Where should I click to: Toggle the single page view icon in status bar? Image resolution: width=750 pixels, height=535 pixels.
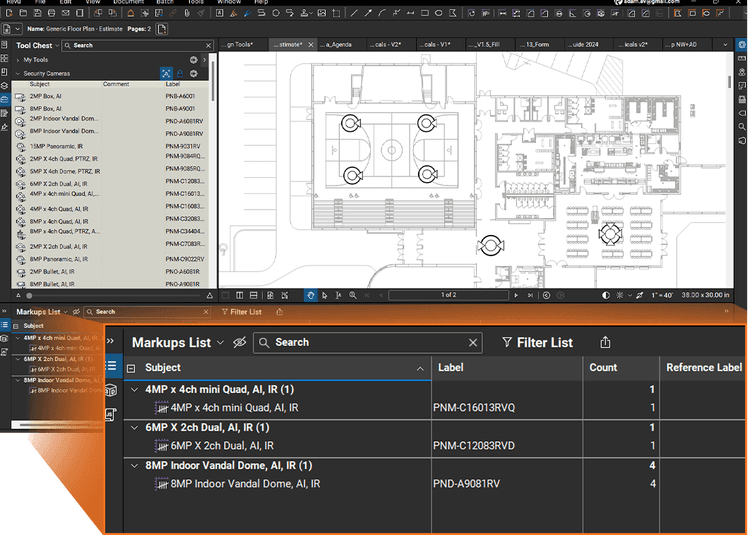pos(225,295)
